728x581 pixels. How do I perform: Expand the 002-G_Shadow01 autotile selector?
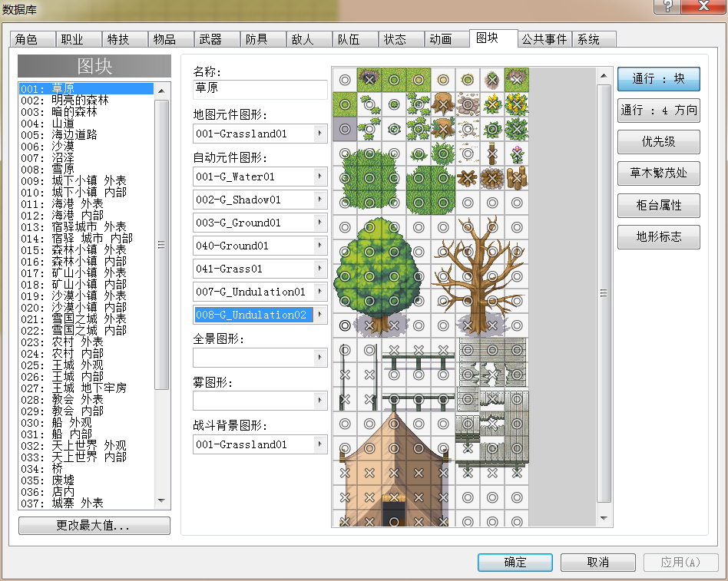tap(319, 200)
